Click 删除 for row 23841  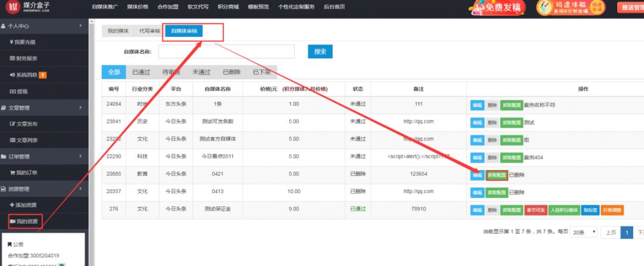[x=492, y=122]
